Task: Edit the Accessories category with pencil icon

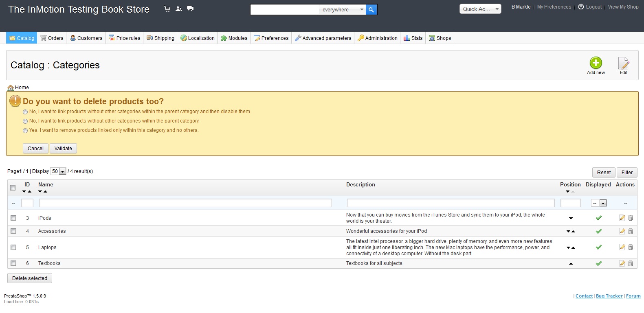Action: [x=622, y=231]
